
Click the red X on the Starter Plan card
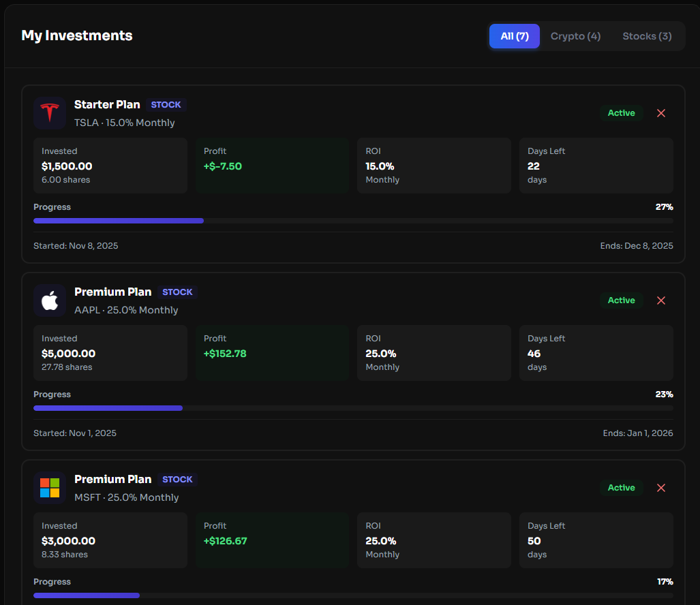coord(660,112)
